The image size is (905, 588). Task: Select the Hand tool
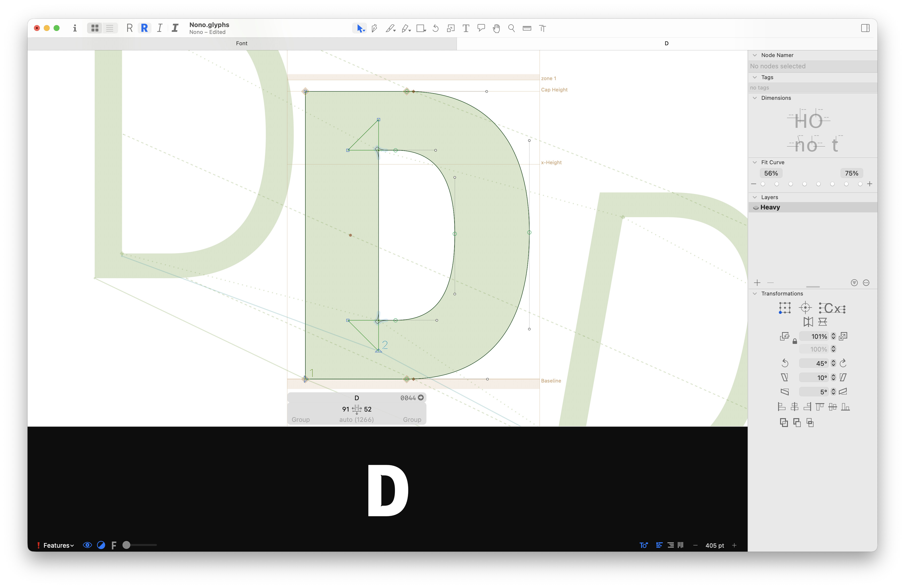point(496,28)
